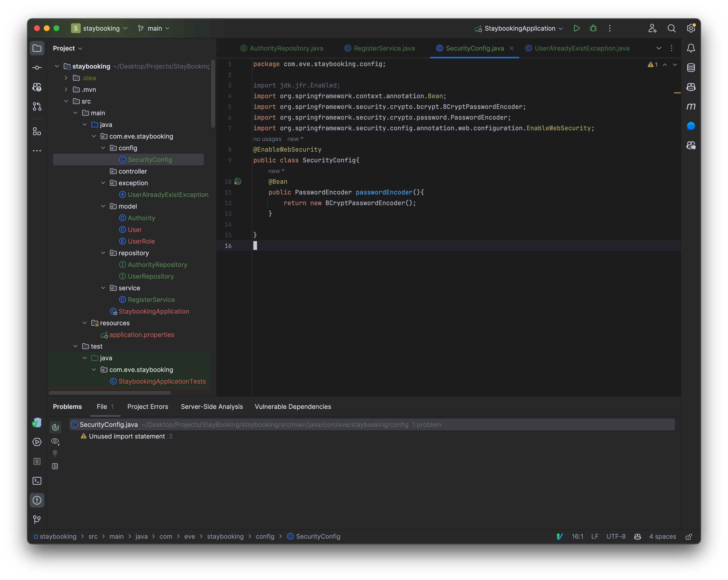Toggle the file read-only lock in status bar
The width and height of the screenshot is (728, 580).
tap(689, 536)
